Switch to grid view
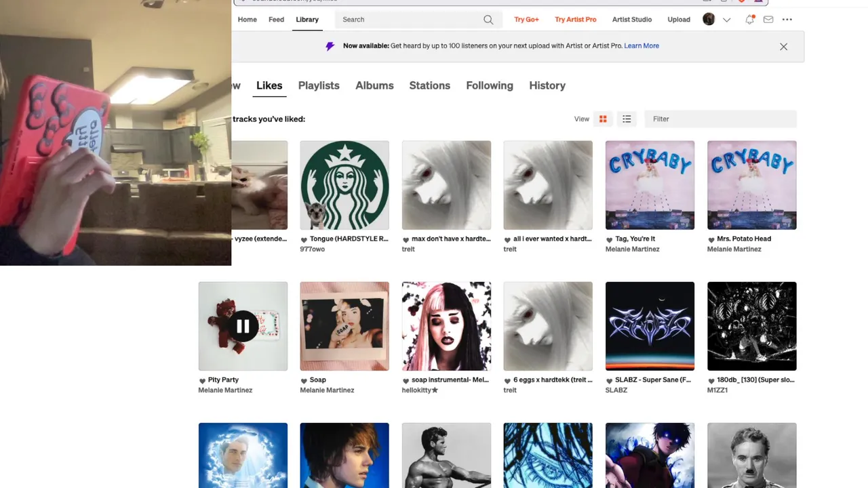This screenshot has width=868, height=488. (603, 119)
